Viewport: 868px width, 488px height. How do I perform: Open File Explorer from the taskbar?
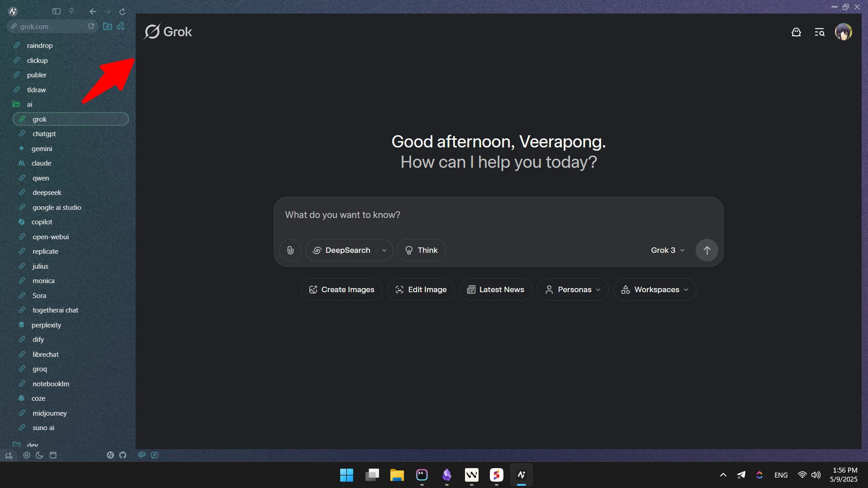point(397,475)
